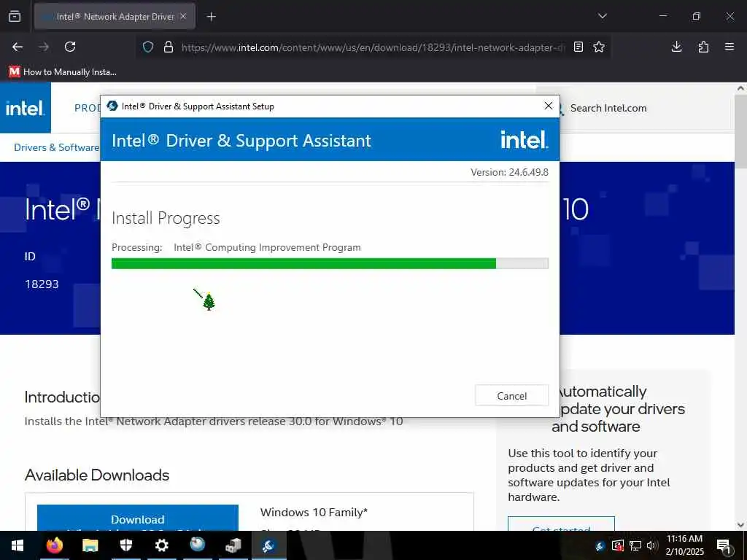
Task: Click the blue Download button on the webpage
Action: pyautogui.click(x=138, y=519)
